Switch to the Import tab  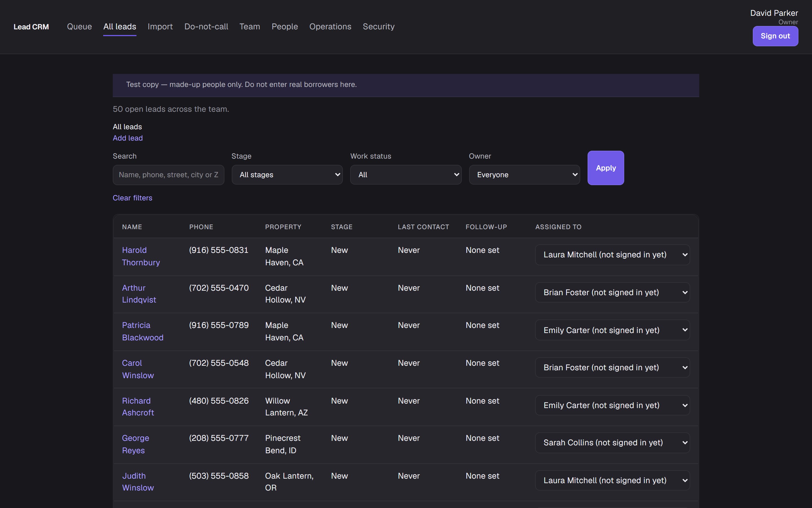160,27
